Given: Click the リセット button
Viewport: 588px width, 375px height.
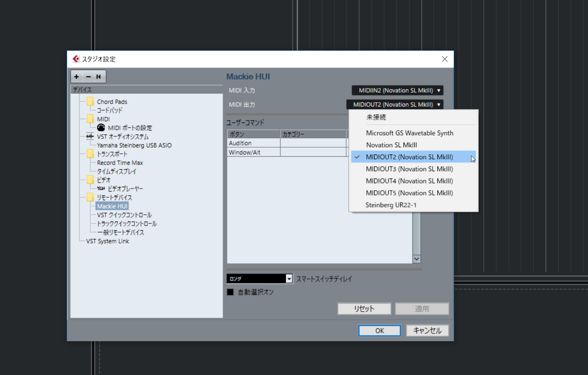Looking at the screenshot, I should tap(364, 309).
